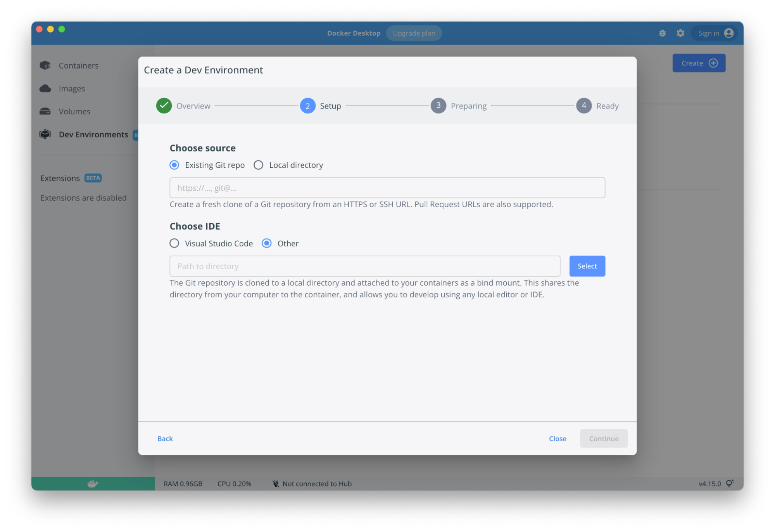Click the Dev Environments sidebar icon
Screen dimensions: 775x532
coord(46,134)
